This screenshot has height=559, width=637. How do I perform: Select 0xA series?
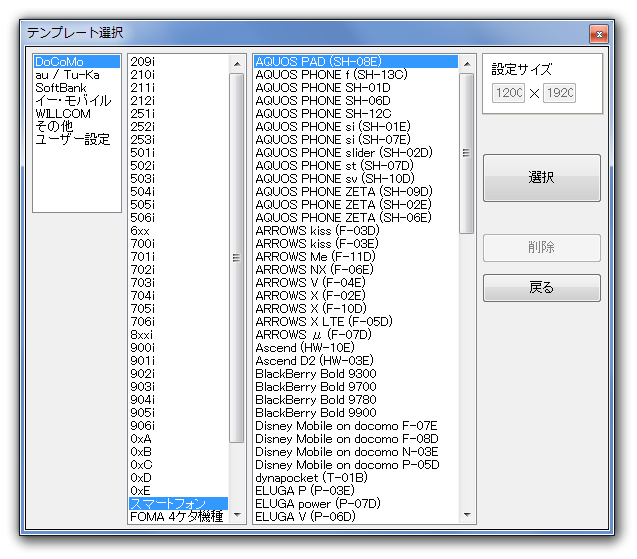point(178,439)
